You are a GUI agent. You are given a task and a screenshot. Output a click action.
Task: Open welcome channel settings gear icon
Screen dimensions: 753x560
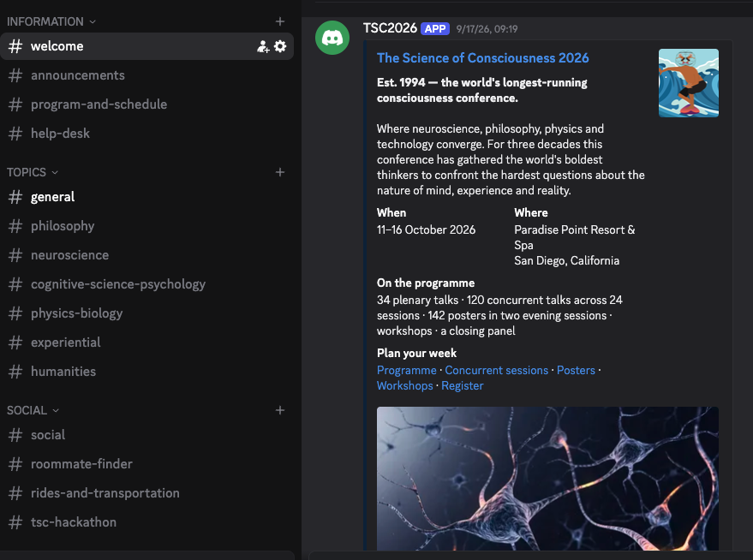(x=280, y=46)
